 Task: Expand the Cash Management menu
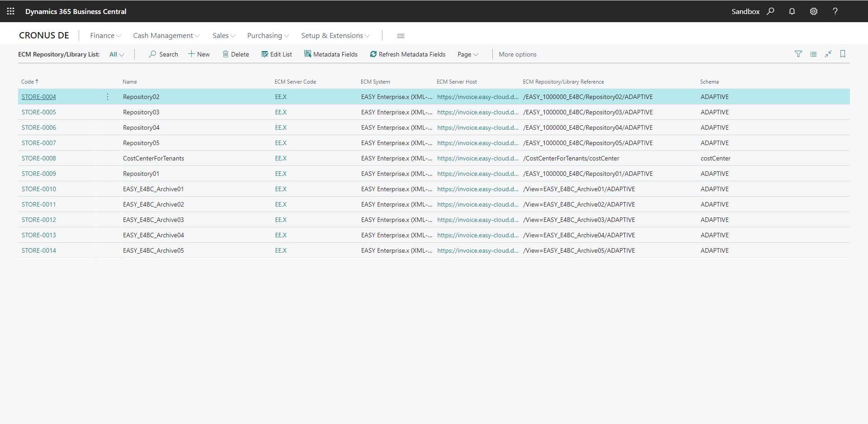pyautogui.click(x=166, y=36)
